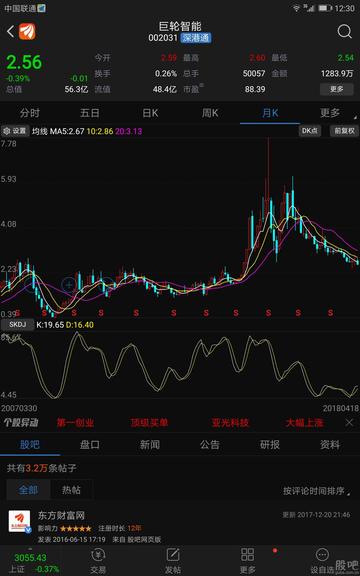Show 热帖 posts filter

71,490
